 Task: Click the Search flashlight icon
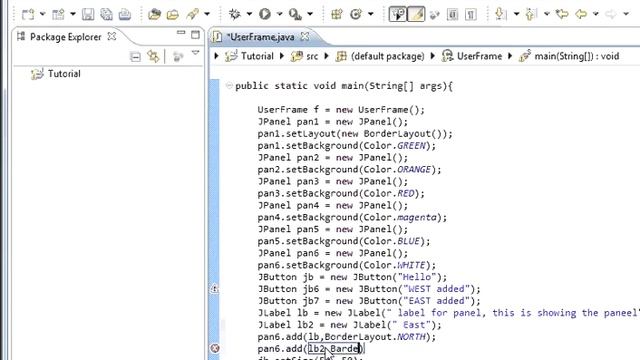pos(192,14)
